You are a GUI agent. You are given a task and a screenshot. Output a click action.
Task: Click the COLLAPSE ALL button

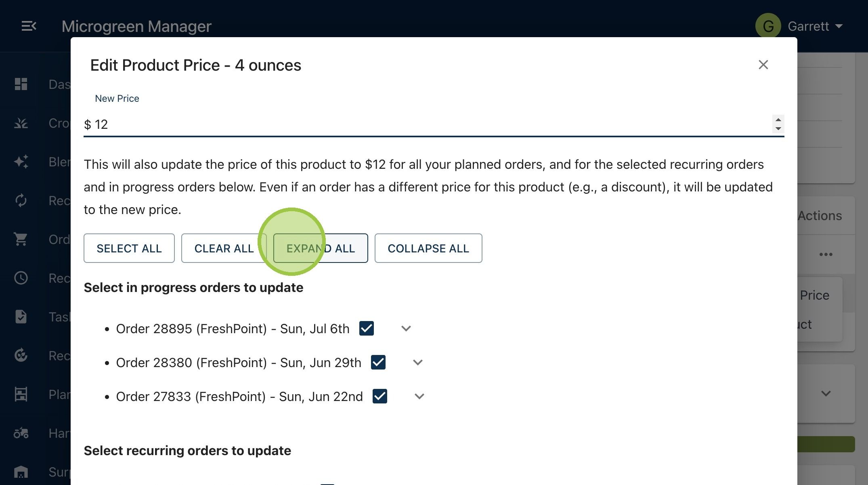click(x=428, y=248)
